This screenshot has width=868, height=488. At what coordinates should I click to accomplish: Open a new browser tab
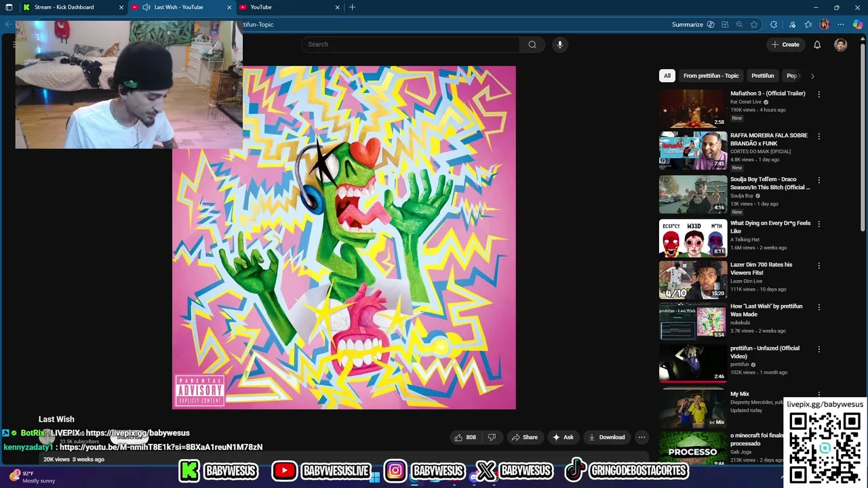(x=352, y=7)
